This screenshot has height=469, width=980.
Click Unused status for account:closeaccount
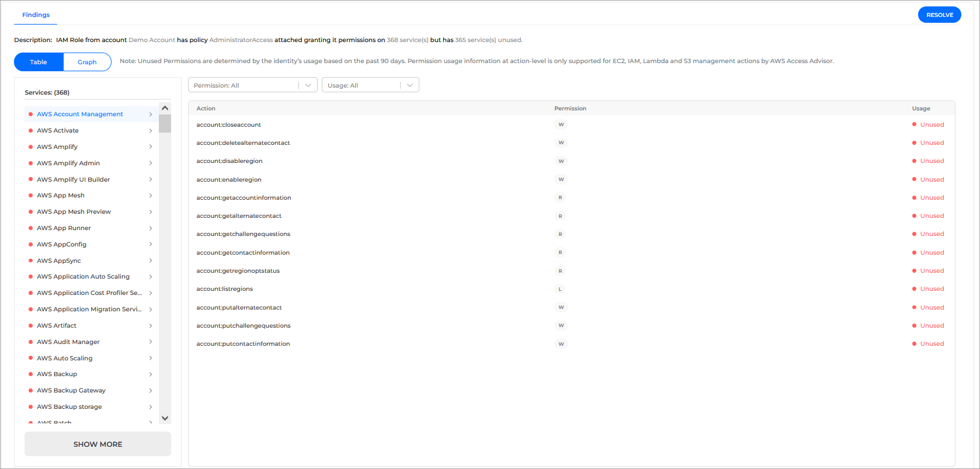[x=928, y=125]
